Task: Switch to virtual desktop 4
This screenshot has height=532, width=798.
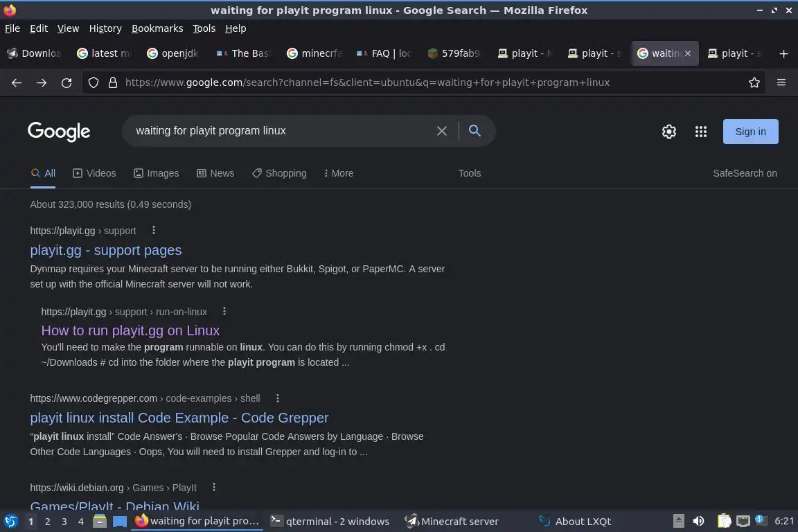Action: tap(80, 522)
